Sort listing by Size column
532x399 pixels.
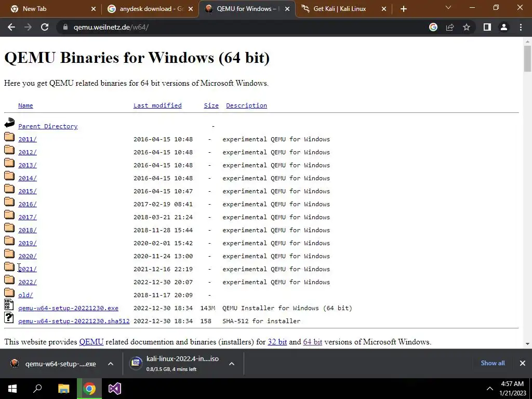pos(211,105)
